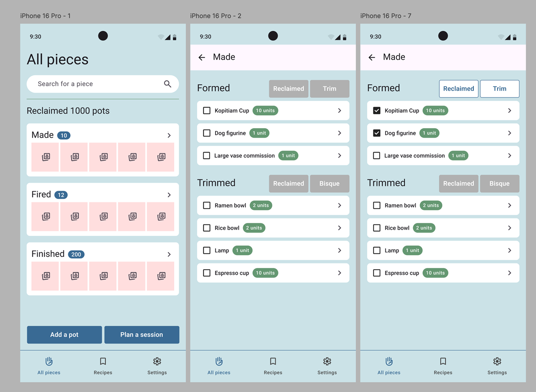
Task: Expand the Made category card
Action: 169,135
